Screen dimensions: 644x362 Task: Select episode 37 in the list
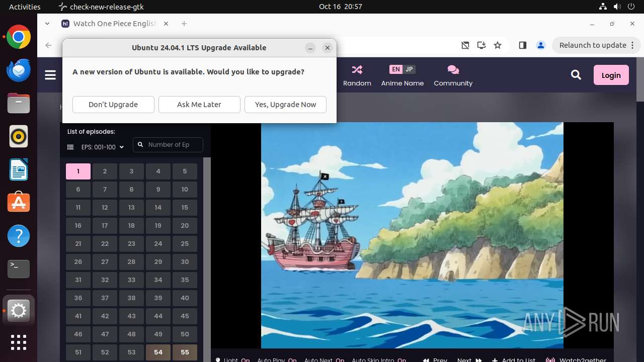click(105, 298)
